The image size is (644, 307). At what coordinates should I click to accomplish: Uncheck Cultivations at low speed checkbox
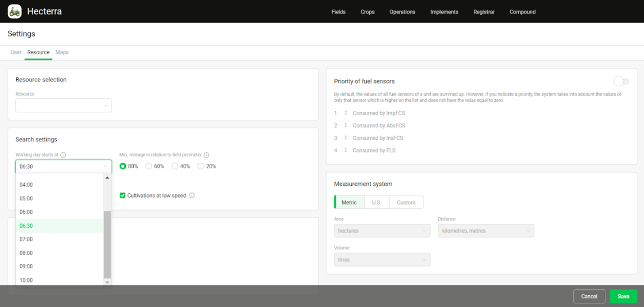(x=122, y=196)
